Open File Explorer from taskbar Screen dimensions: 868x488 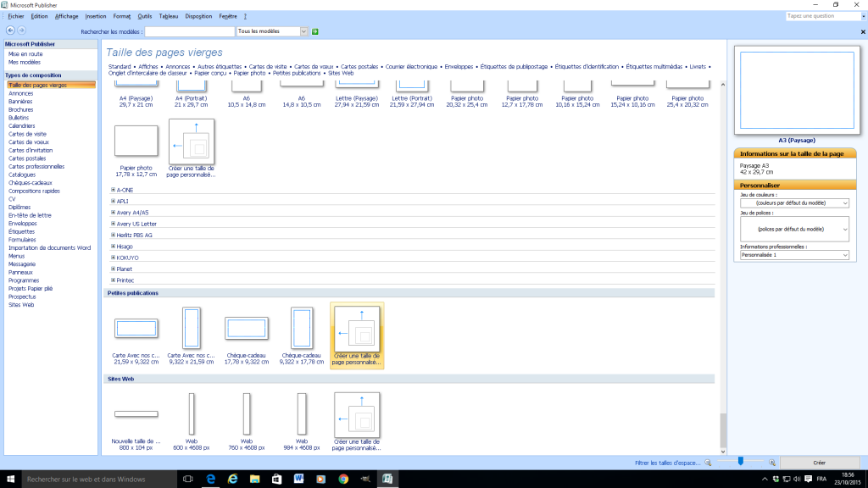coord(254,480)
